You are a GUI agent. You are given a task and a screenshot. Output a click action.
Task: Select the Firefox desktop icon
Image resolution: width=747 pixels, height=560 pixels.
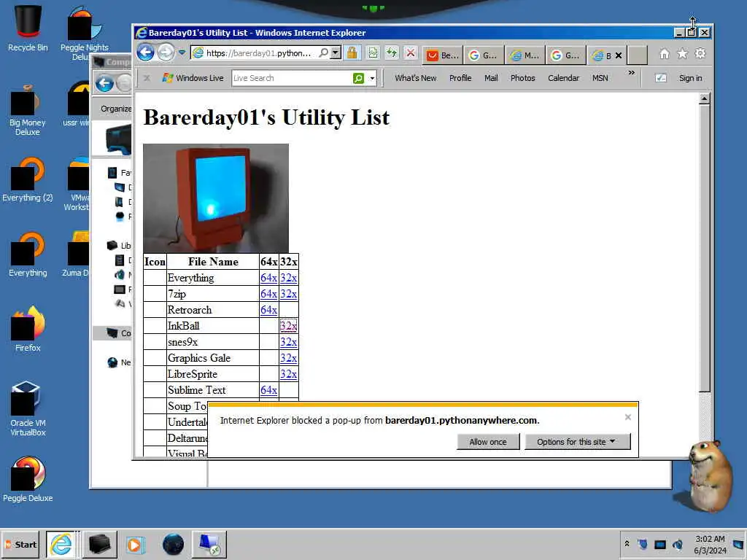click(28, 329)
